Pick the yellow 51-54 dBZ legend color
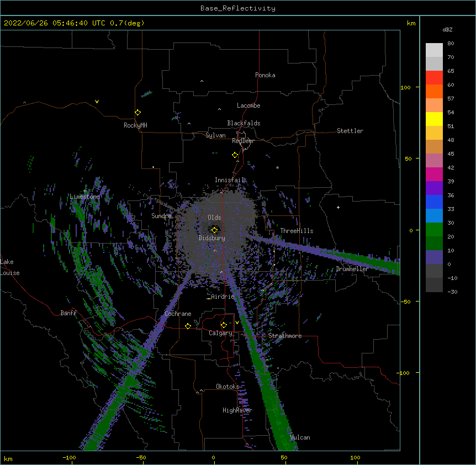Viewport: 476px width, 465px height. (434, 119)
